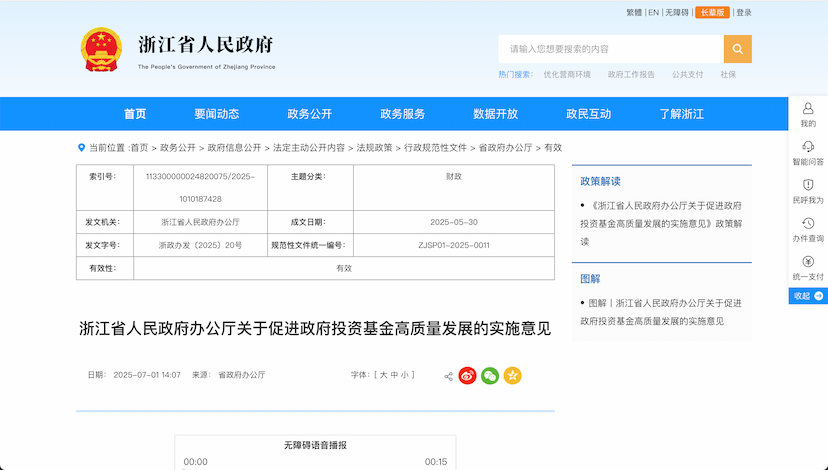Click breadcrumb 法定主动公开内容
This screenshot has height=470, width=828.
pyautogui.click(x=309, y=148)
